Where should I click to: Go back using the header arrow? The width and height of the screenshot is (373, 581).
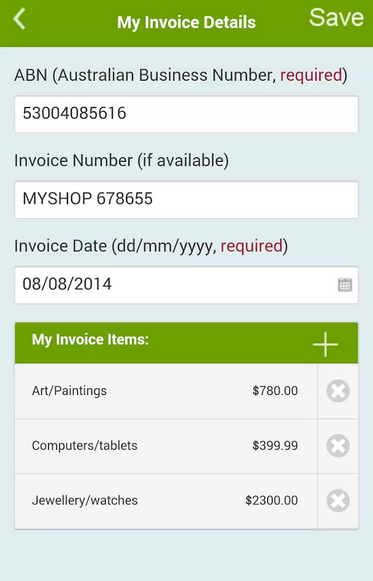pos(19,19)
